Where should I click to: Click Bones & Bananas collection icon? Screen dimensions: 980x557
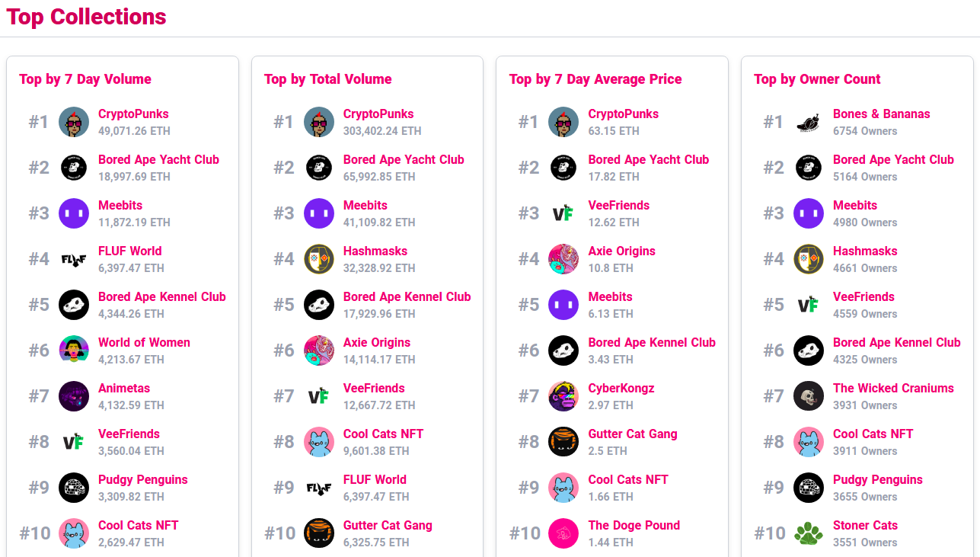coord(809,122)
